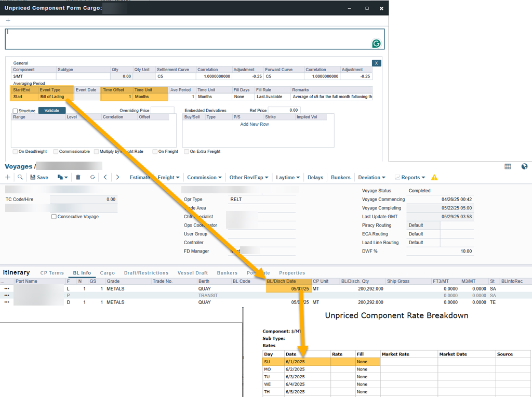This screenshot has width=532, height=397.
Task: Go to next voyage with right arrow
Action: tap(117, 177)
